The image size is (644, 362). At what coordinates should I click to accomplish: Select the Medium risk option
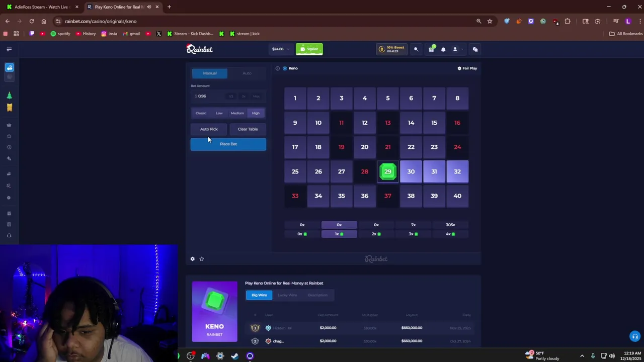pos(237,113)
